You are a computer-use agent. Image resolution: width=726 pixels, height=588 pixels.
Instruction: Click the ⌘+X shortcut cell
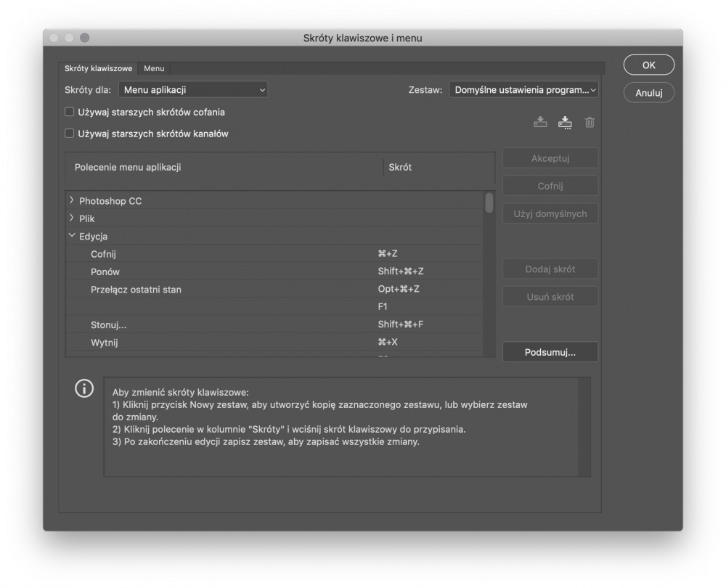tap(388, 342)
